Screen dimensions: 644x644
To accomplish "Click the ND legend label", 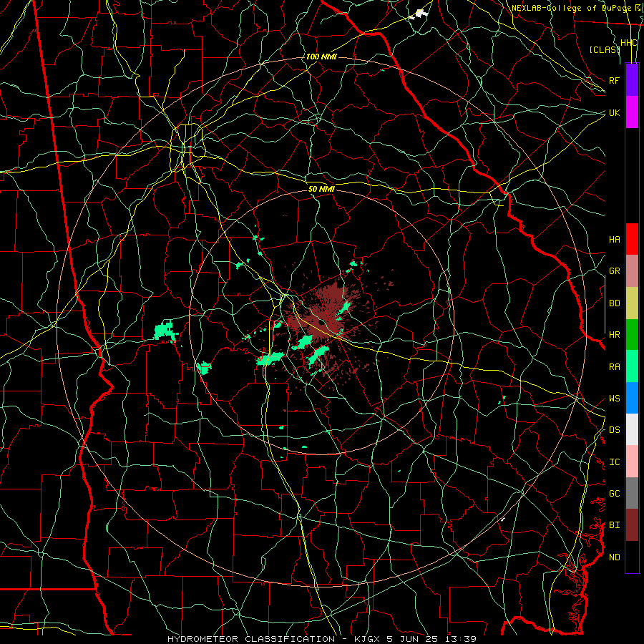I will 614,557.
